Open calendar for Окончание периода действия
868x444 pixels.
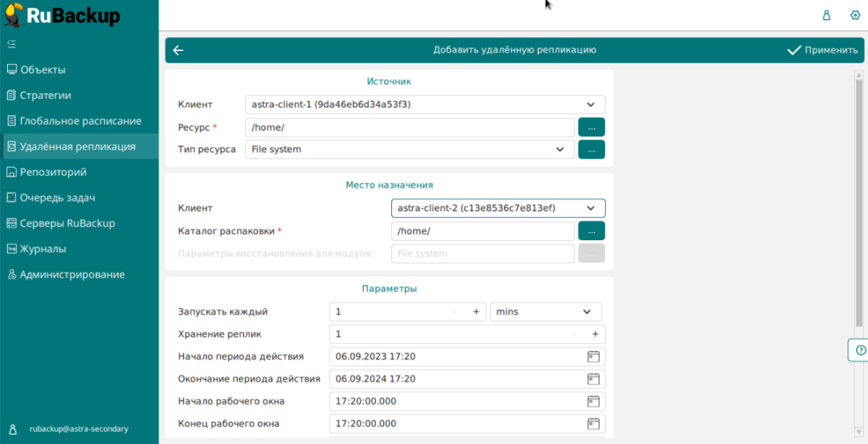pyautogui.click(x=593, y=379)
